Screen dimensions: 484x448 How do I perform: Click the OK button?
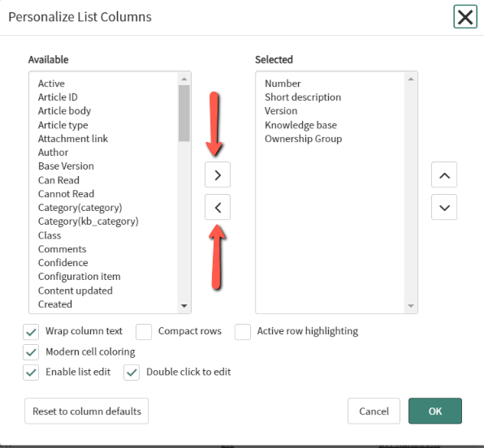[435, 411]
